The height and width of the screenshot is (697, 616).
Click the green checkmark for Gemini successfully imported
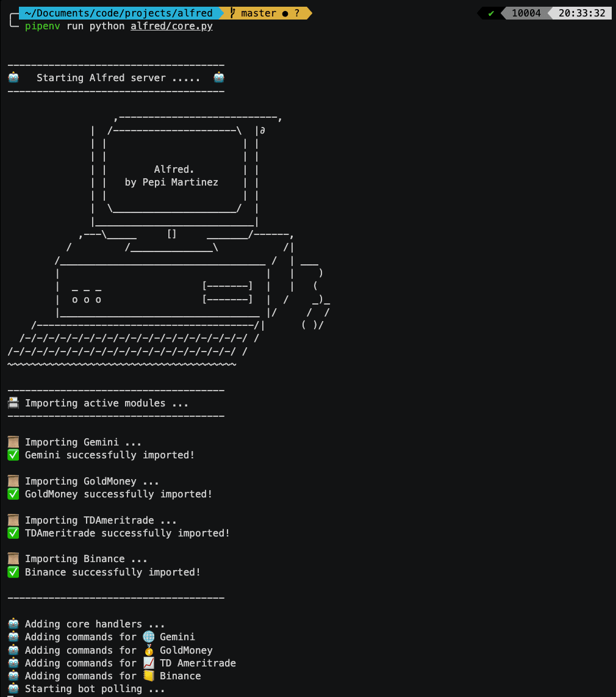(x=13, y=455)
